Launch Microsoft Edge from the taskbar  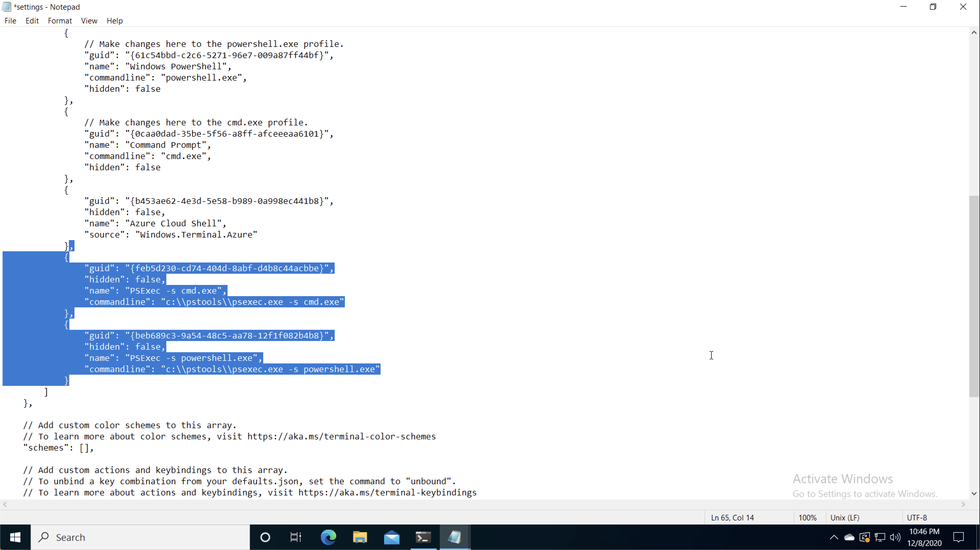pyautogui.click(x=328, y=537)
